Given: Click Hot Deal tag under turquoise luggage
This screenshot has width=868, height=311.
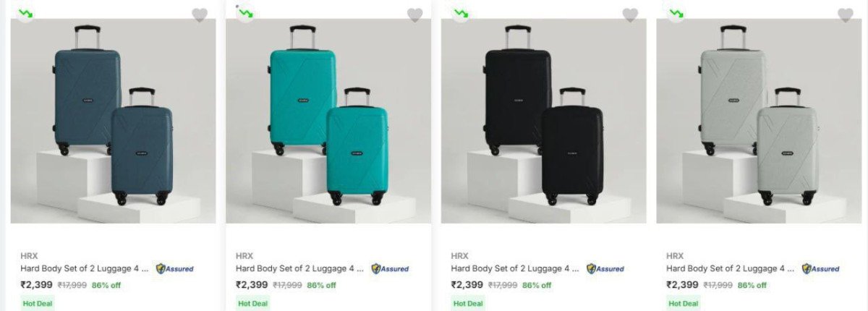Looking at the screenshot, I should pyautogui.click(x=253, y=304).
